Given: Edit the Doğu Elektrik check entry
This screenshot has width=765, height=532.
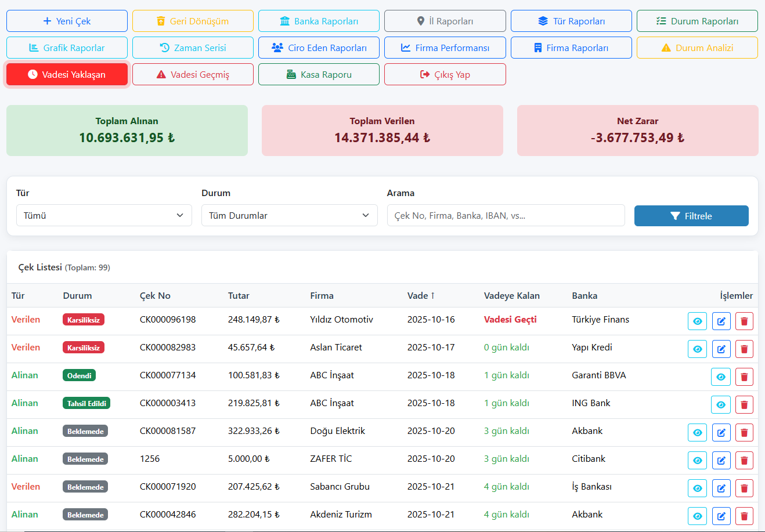Looking at the screenshot, I should (721, 432).
